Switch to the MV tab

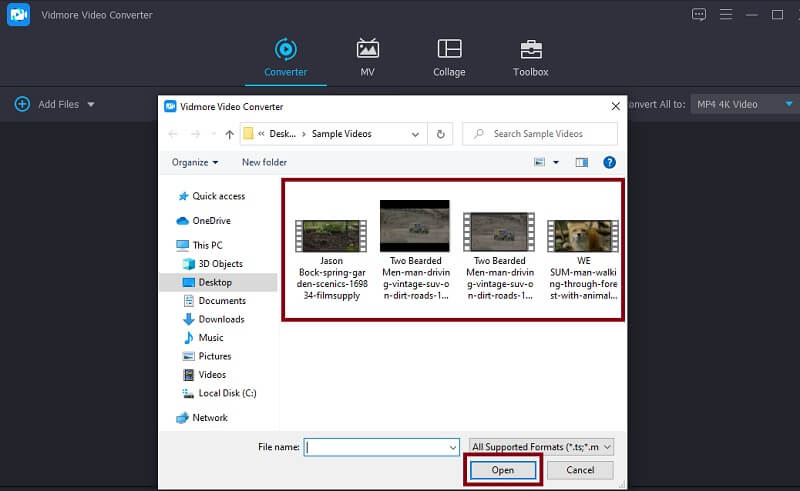point(367,57)
